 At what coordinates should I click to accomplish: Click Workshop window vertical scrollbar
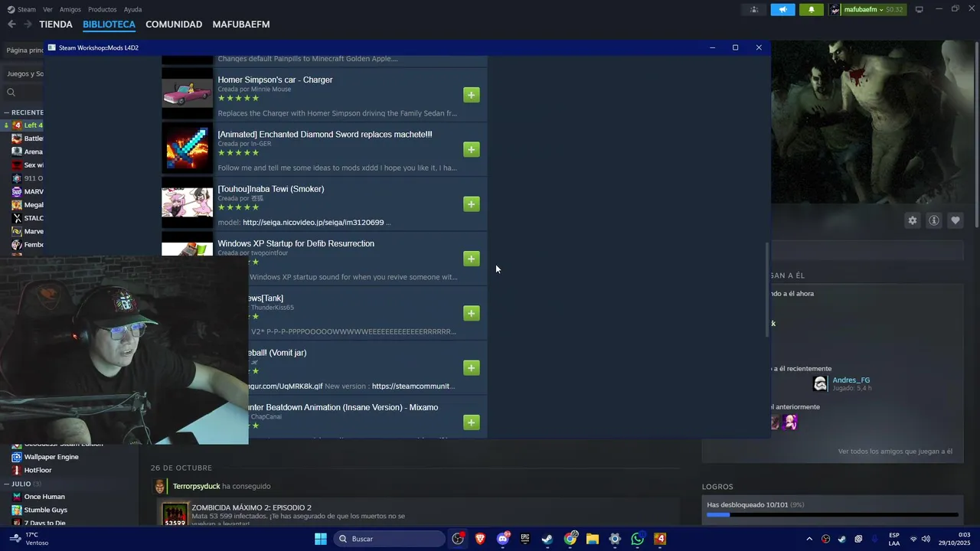click(x=768, y=291)
